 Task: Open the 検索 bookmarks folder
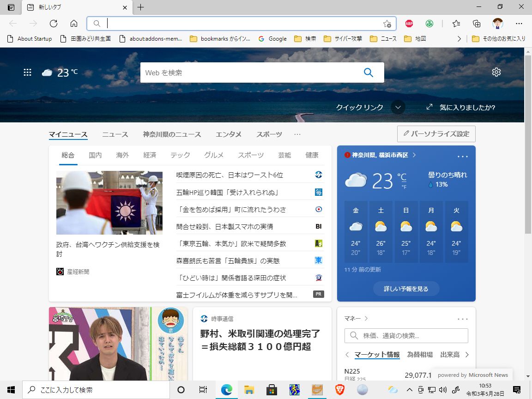pos(305,39)
